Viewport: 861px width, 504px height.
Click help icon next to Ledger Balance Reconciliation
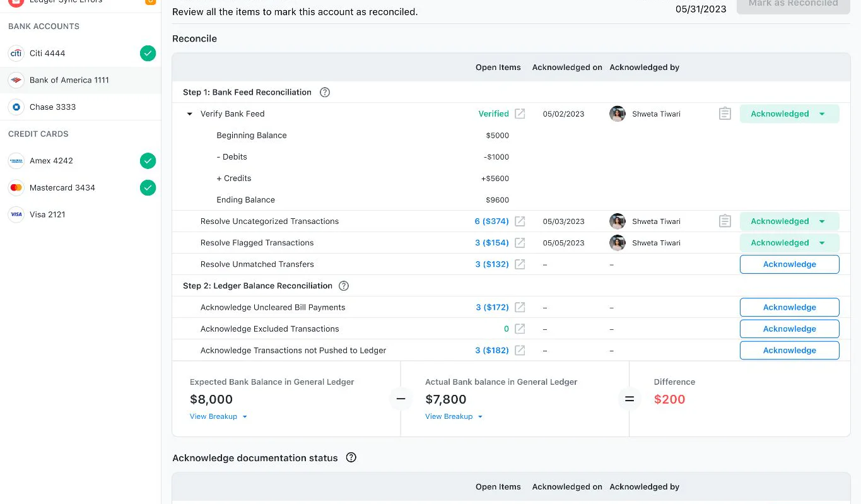point(344,286)
